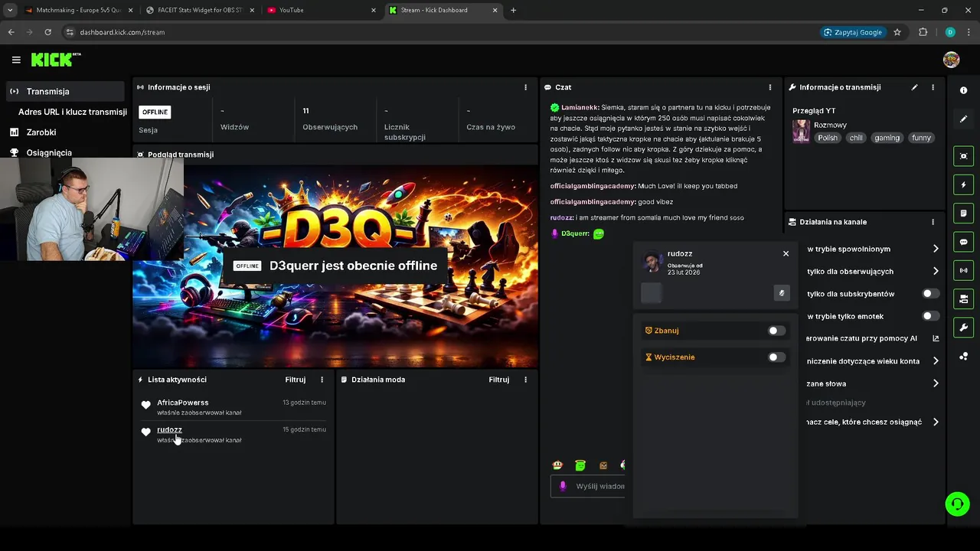The image size is (980, 551).
Task: Click the browser address bar
Action: [436, 32]
